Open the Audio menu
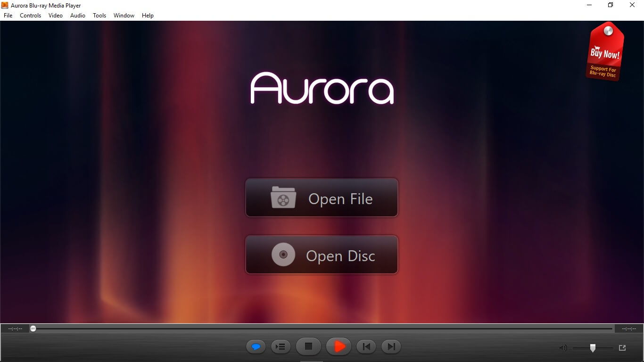This screenshot has height=362, width=644. coord(78,16)
